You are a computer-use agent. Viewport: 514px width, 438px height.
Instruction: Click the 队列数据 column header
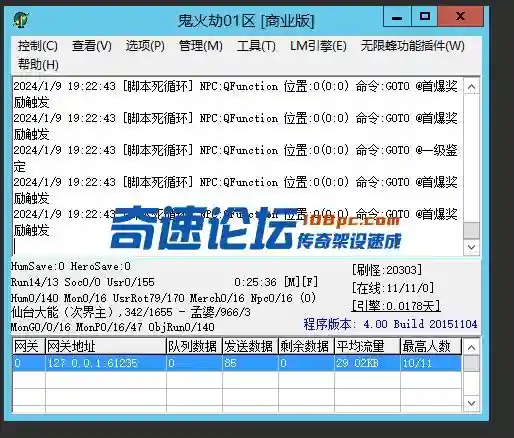[194, 347]
